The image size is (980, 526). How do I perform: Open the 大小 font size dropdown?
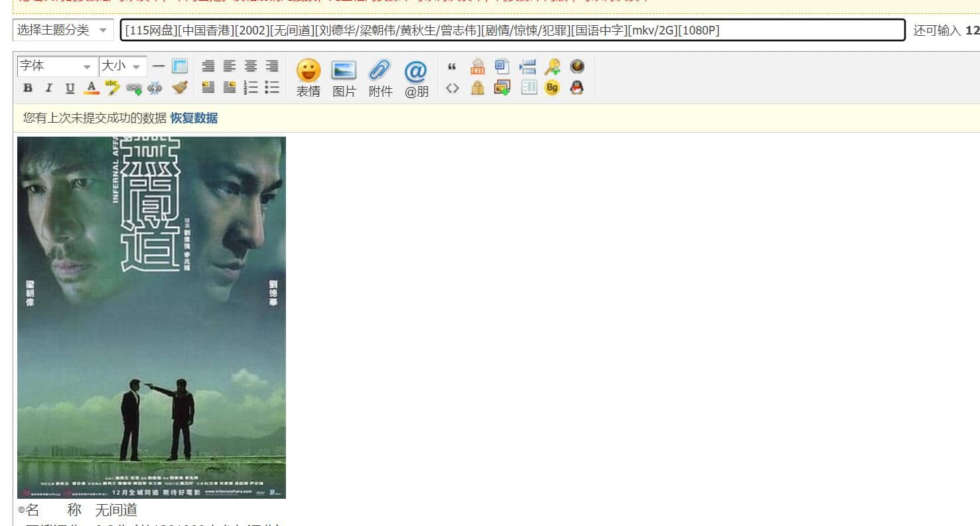(x=123, y=66)
